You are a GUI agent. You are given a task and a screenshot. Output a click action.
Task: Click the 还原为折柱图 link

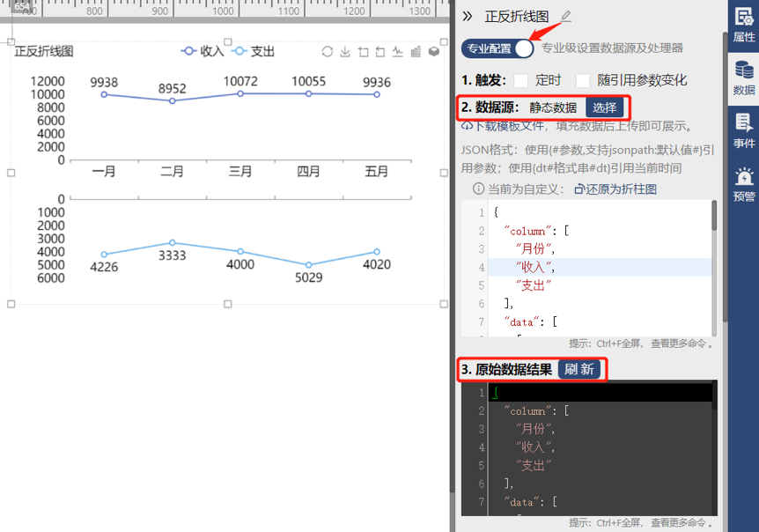click(x=615, y=188)
